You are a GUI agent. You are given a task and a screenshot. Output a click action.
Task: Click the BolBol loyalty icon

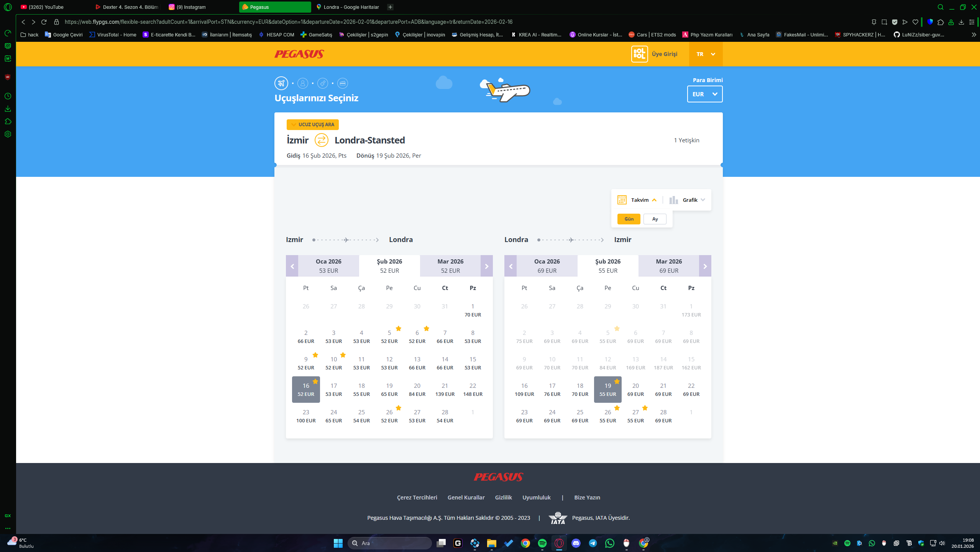(639, 54)
